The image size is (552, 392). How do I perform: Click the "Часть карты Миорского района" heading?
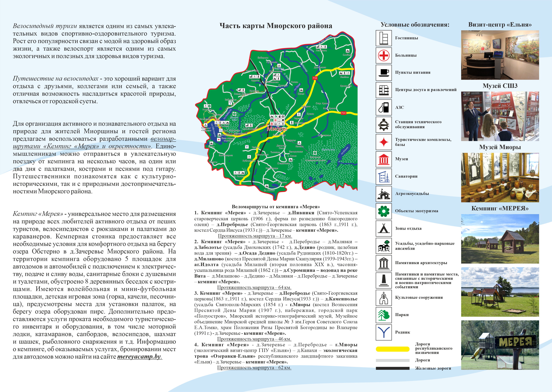276,26
